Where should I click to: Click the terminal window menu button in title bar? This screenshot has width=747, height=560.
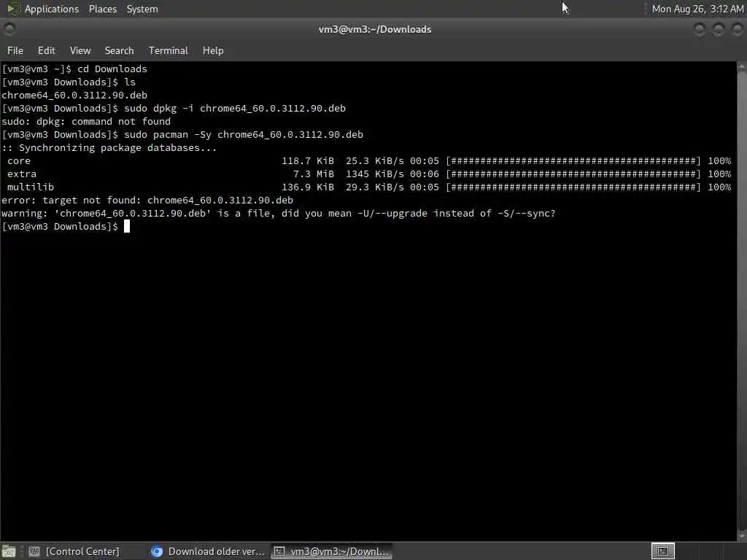9,29
